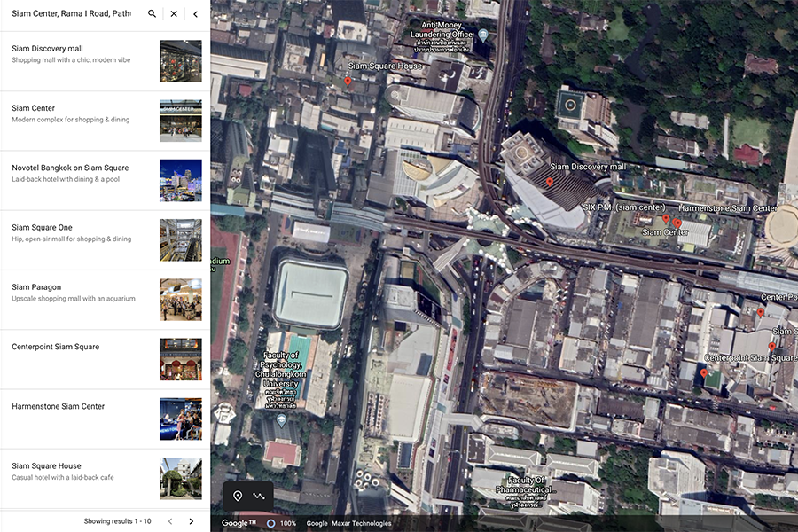
Task: Clear the search with the X icon
Action: tap(174, 14)
